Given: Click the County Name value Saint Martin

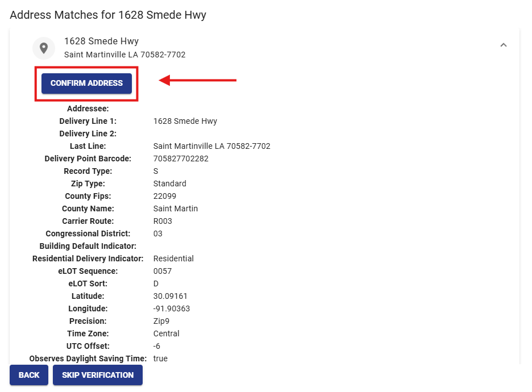Looking at the screenshot, I should click(x=176, y=208).
